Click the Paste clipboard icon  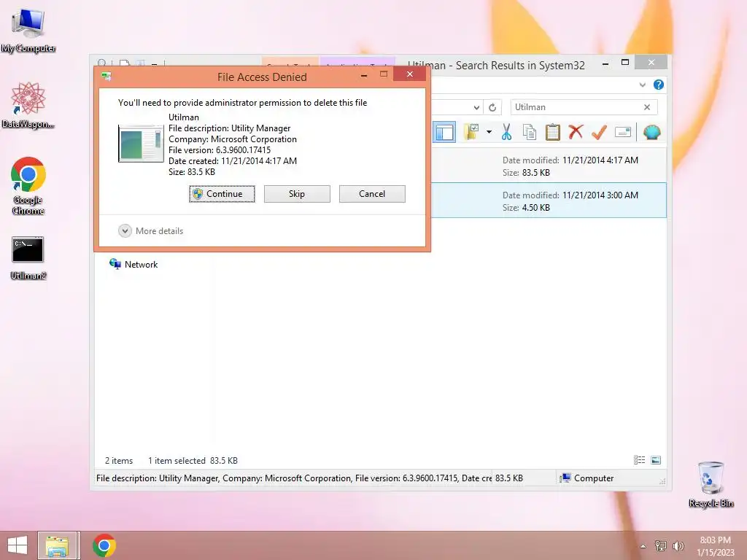553,132
